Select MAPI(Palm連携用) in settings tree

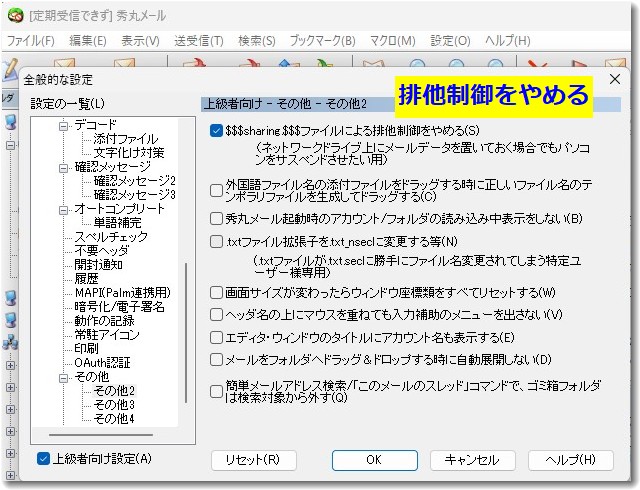123,293
